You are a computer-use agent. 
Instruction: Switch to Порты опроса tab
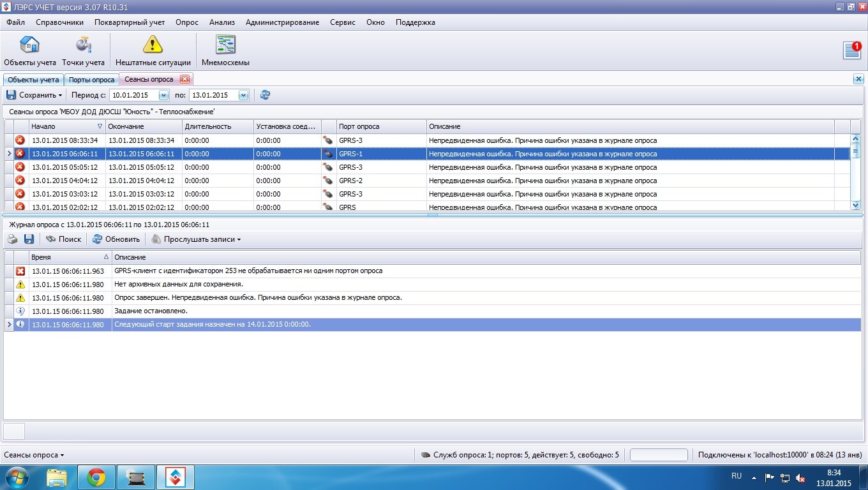(x=92, y=80)
